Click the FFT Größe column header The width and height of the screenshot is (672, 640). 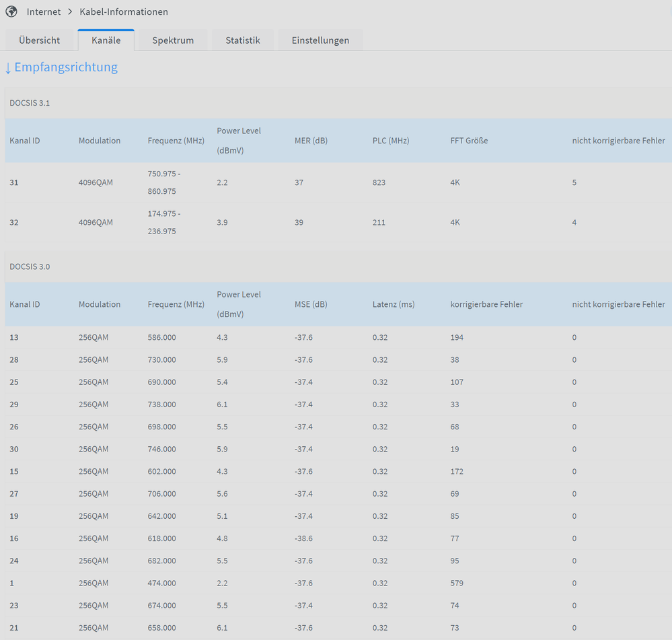(x=469, y=141)
